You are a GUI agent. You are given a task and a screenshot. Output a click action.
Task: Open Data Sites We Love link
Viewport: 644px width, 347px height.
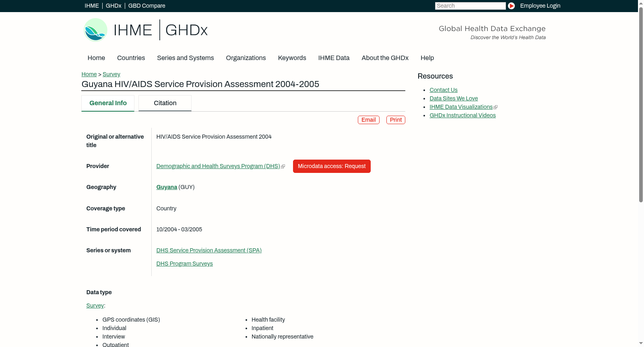(x=454, y=98)
